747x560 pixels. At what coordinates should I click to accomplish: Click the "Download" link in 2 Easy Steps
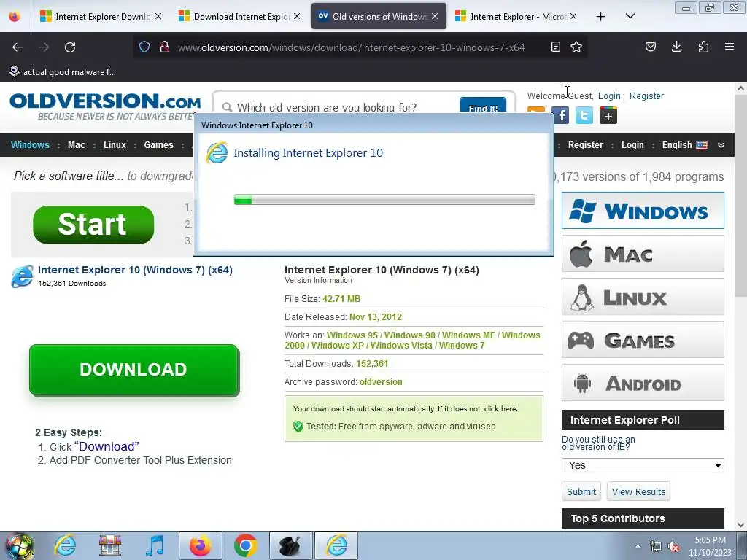[107, 447]
